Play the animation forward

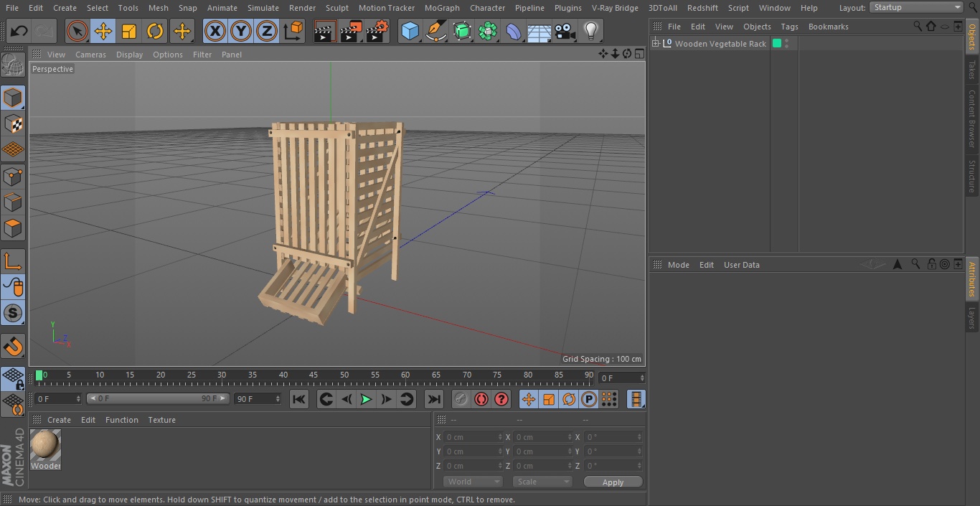pos(366,399)
